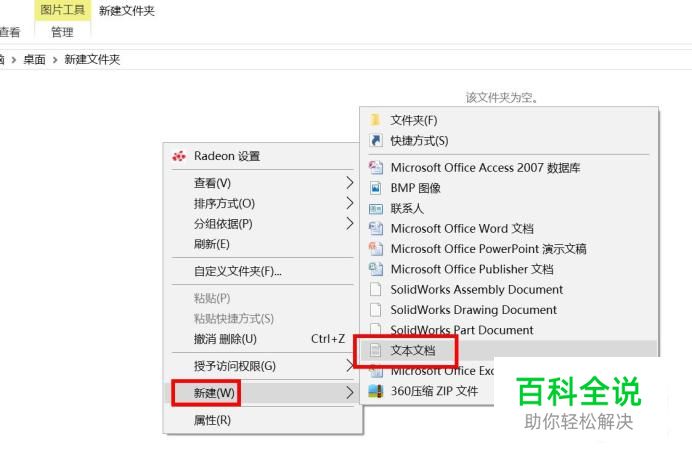692x466 pixels.
Task: Select 刷新(E) from the context menu
Action: coord(263,244)
